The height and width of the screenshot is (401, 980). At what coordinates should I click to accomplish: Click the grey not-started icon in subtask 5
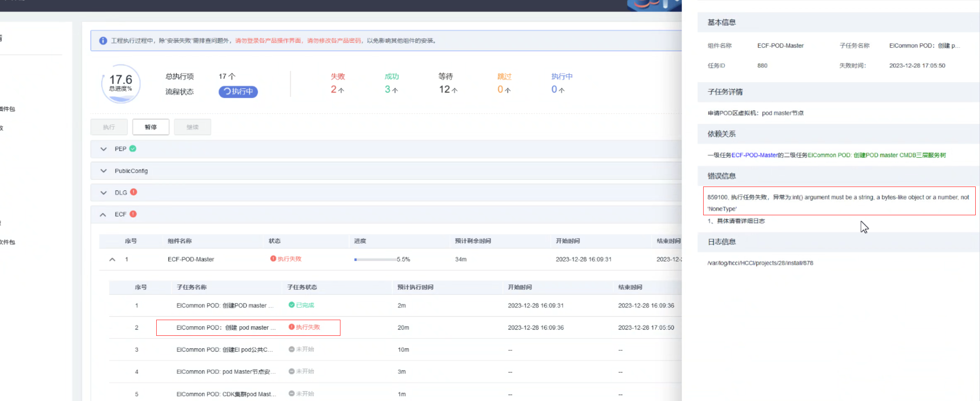click(291, 394)
